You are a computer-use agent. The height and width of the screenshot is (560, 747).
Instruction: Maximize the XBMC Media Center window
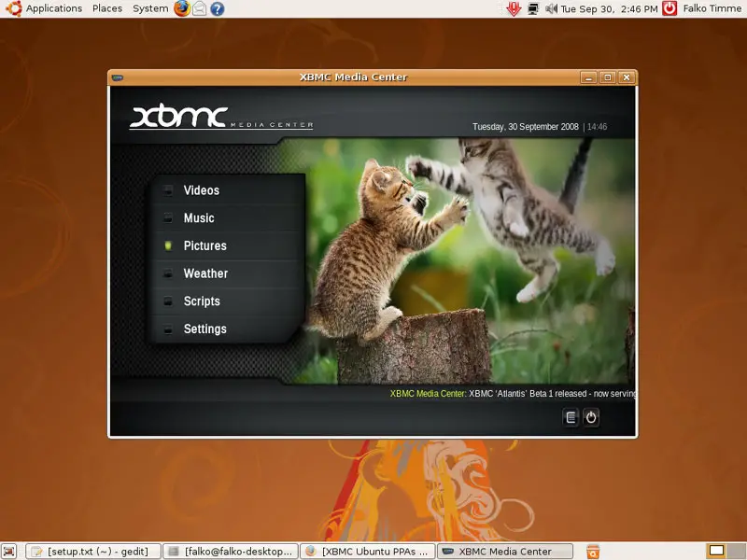[608, 77]
